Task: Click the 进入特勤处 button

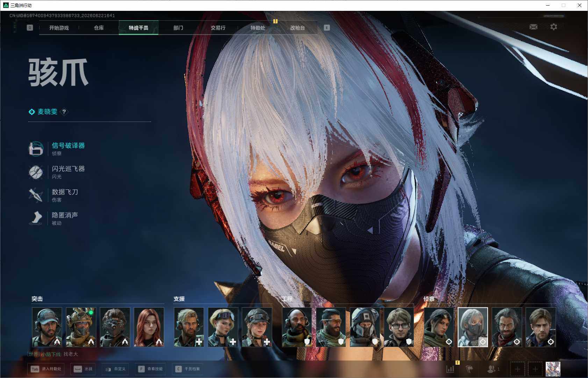Action: pyautogui.click(x=46, y=369)
